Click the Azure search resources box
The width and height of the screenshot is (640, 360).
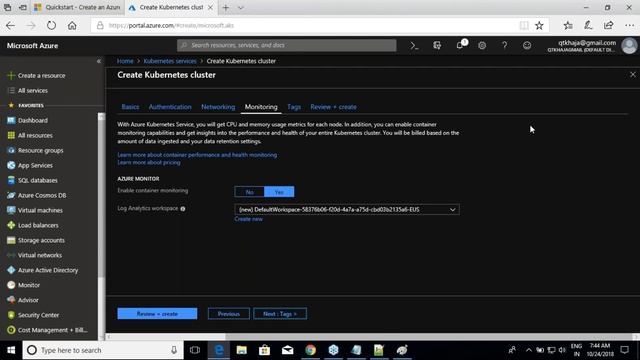[287, 45]
